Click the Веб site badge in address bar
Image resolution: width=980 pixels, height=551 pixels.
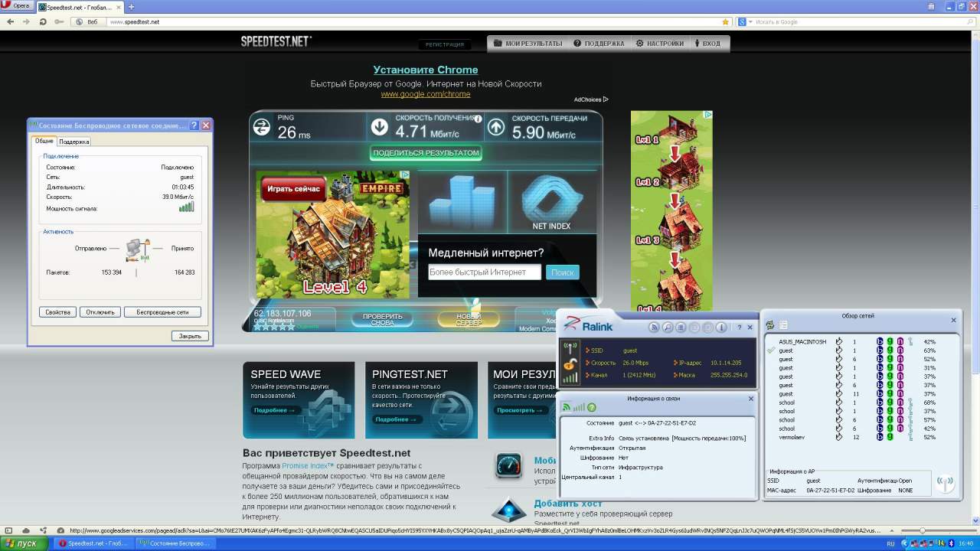coord(87,21)
